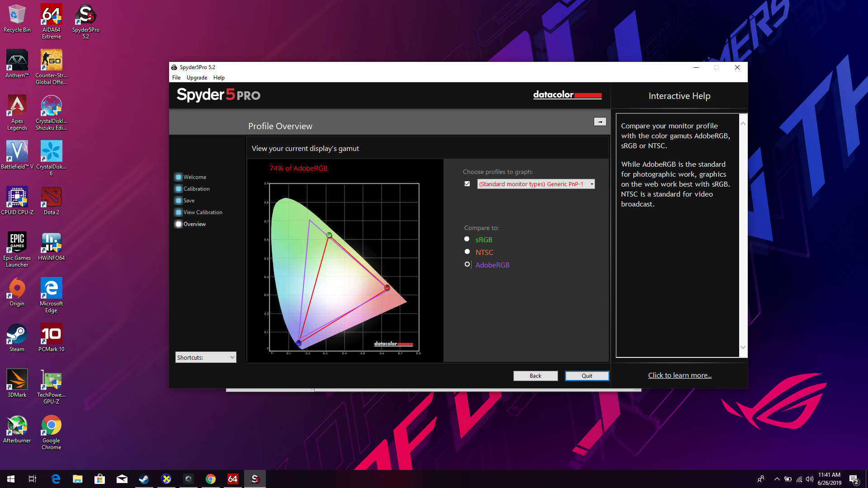Viewport: 868px width, 488px height.
Task: Click the gamut chart red primary point
Action: tap(387, 287)
